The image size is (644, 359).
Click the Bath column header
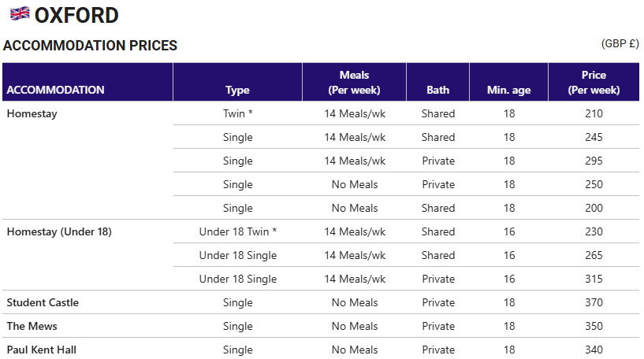coord(437,90)
